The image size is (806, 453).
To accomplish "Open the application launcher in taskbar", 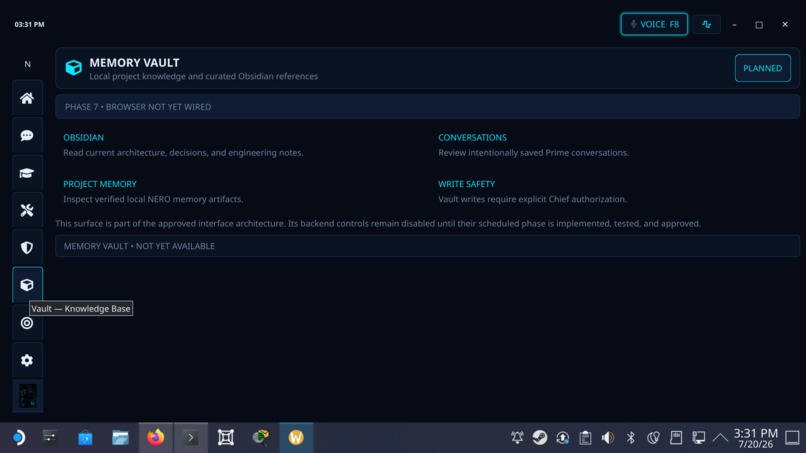I will coord(19,438).
